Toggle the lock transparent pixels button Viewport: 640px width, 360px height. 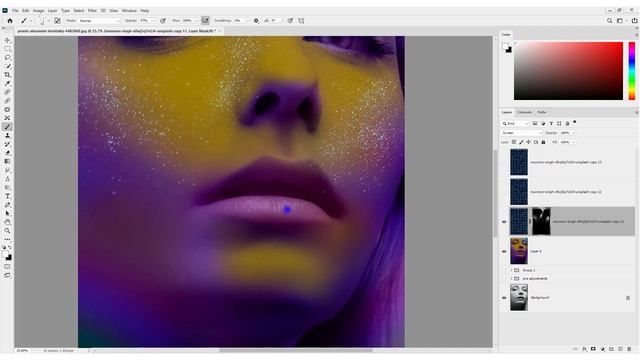(514, 142)
